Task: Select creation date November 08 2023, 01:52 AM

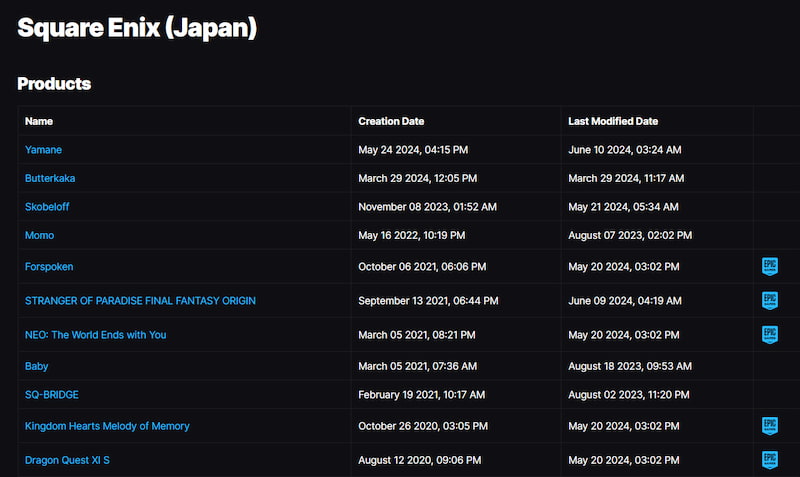Action: (427, 207)
